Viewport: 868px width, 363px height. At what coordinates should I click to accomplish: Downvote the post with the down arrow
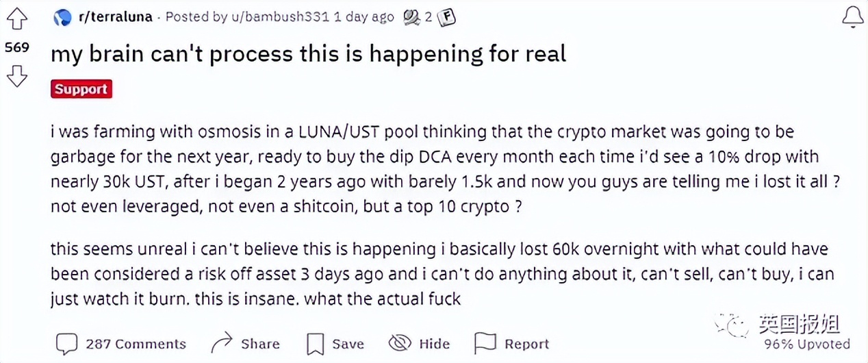(x=16, y=76)
